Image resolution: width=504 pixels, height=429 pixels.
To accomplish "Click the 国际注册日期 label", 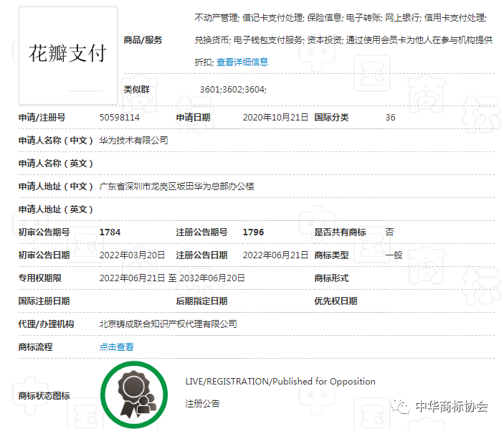I will [x=44, y=301].
